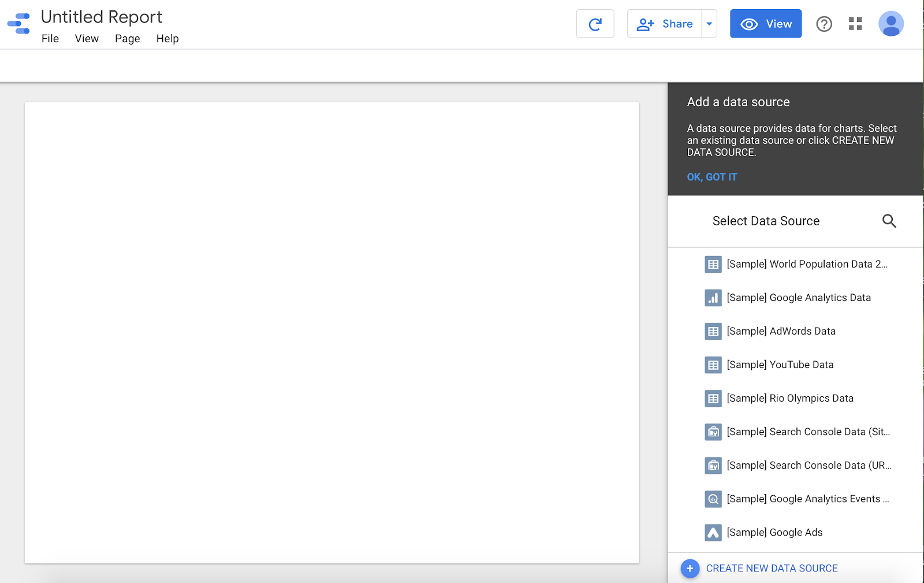The image size is (924, 583).
Task: Open the user account avatar
Action: coord(891,24)
